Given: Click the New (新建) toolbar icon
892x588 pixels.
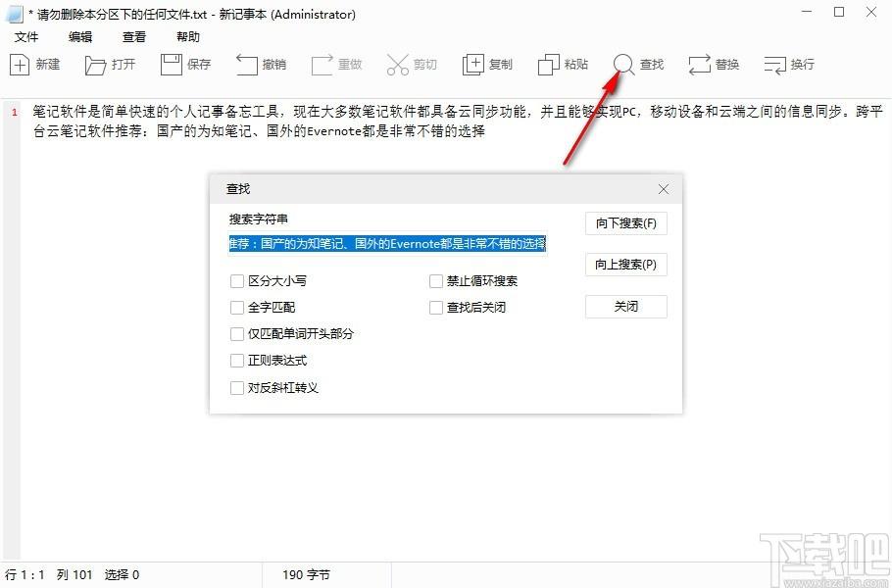Looking at the screenshot, I should pos(20,65).
